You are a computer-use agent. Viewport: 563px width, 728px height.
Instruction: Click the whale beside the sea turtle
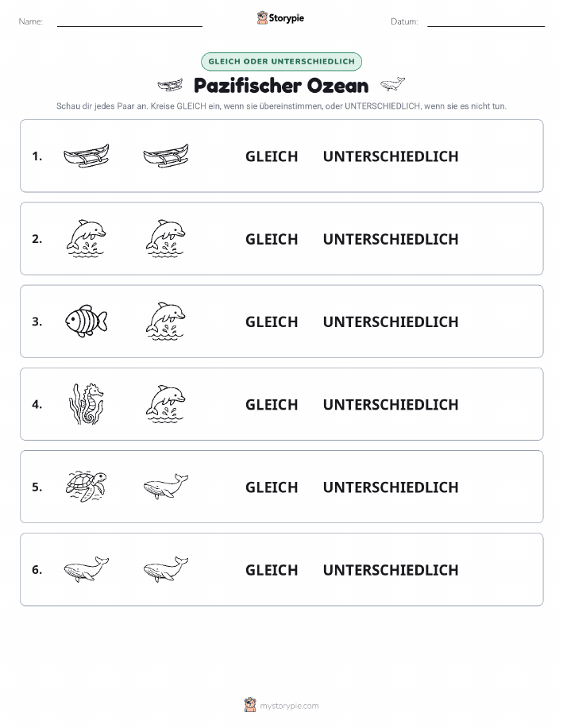pos(166,487)
